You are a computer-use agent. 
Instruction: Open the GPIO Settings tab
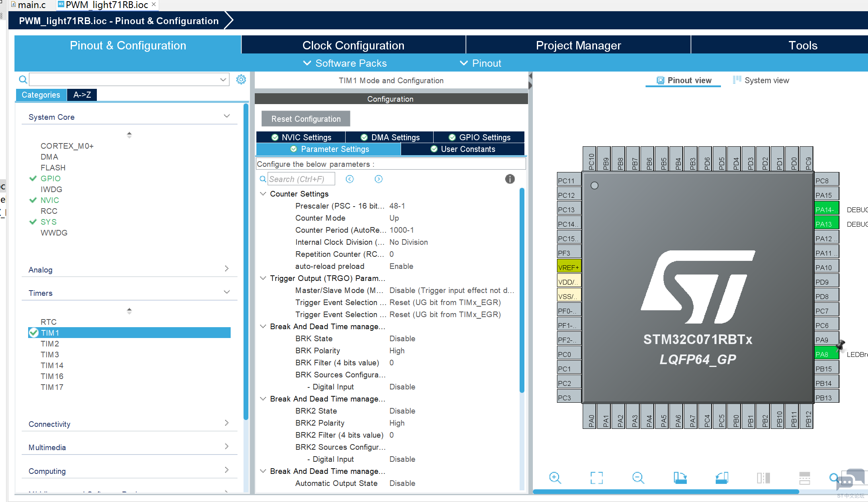click(x=479, y=137)
